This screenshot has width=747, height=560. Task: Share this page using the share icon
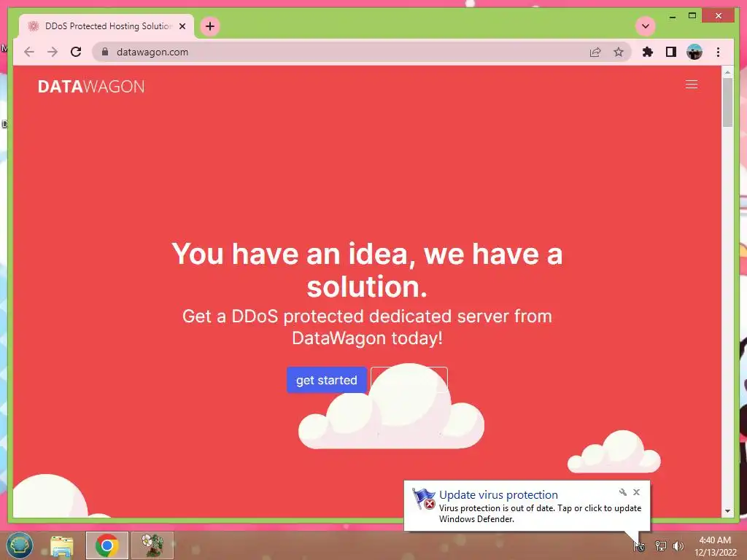pyautogui.click(x=595, y=52)
